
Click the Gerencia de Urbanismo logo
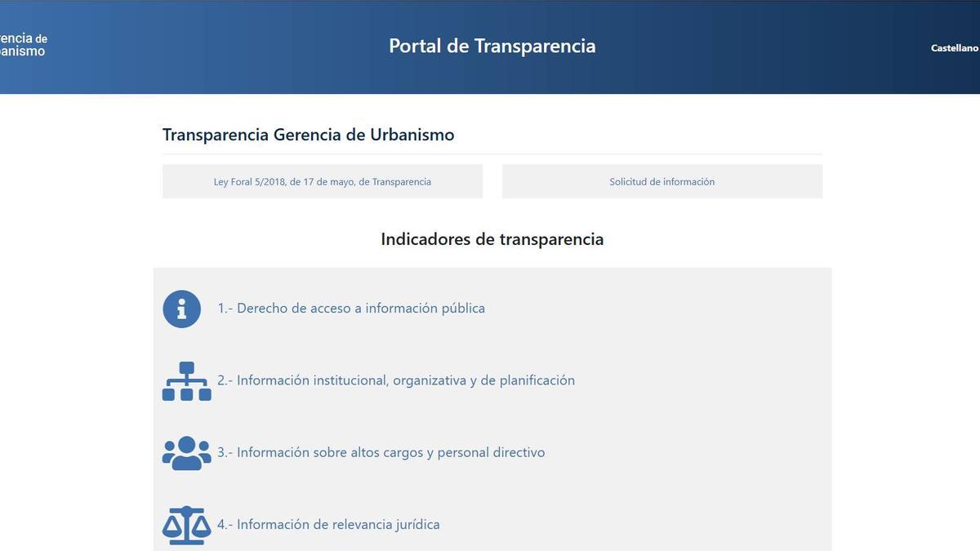23,45
